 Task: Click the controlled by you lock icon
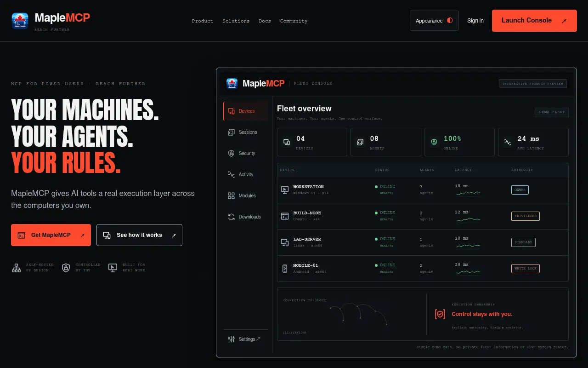pyautogui.click(x=66, y=268)
